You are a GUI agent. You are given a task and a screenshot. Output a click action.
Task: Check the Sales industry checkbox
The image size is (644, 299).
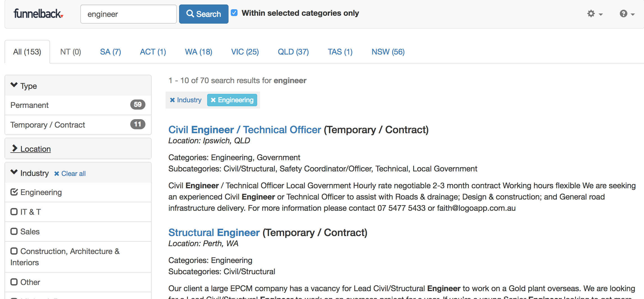(x=14, y=232)
